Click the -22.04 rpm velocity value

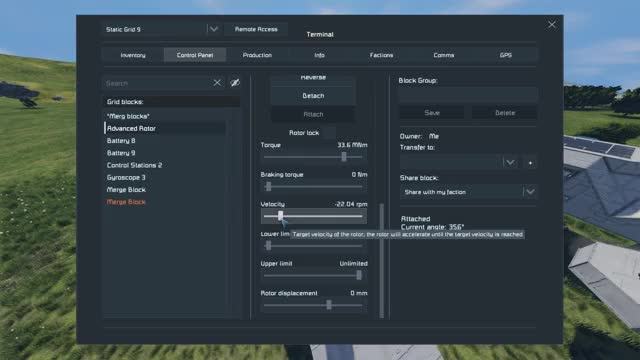coord(351,204)
